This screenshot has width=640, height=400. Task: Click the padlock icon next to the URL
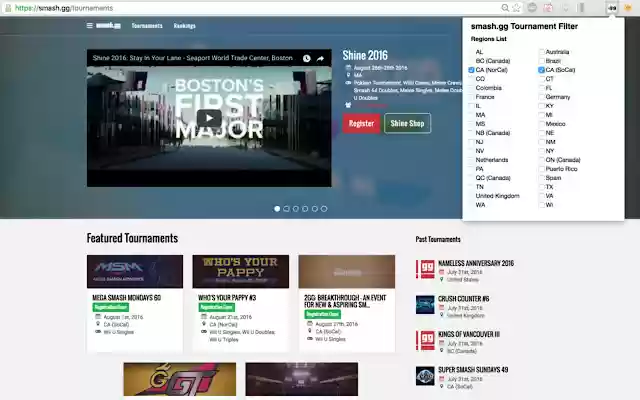coord(8,8)
